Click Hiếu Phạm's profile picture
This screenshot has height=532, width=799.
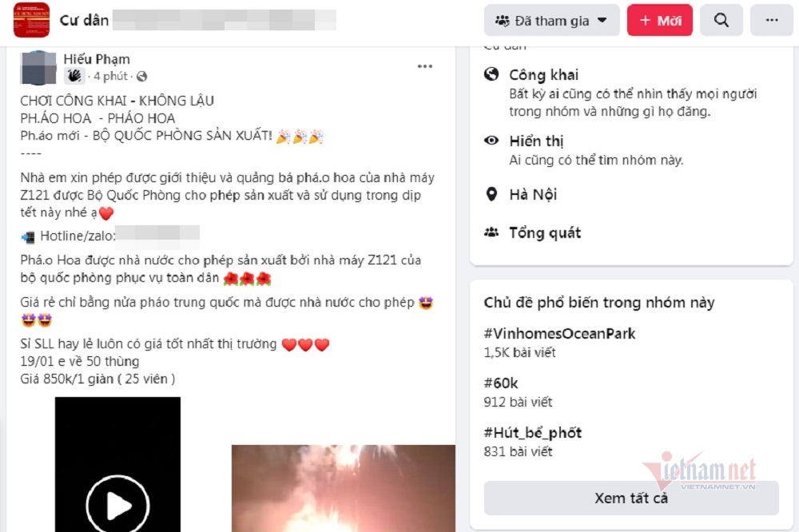pos(38,67)
